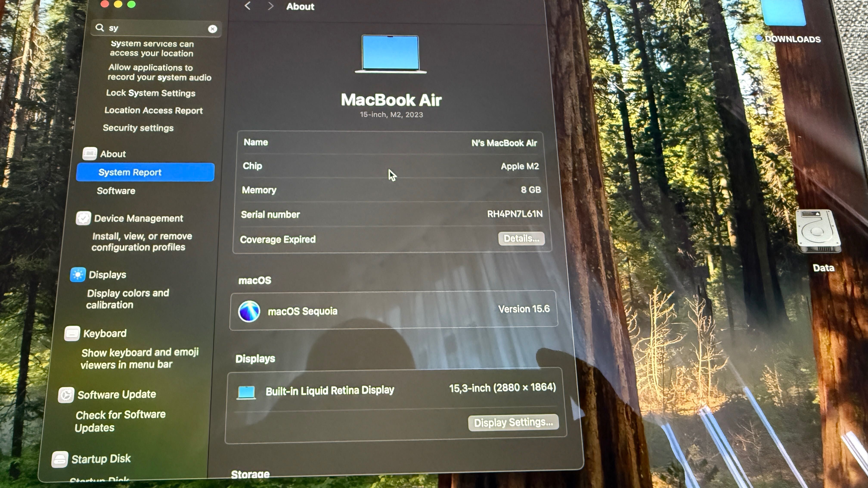Image resolution: width=868 pixels, height=488 pixels.
Task: Open 'Check for Software Updates' result
Action: [x=120, y=421]
